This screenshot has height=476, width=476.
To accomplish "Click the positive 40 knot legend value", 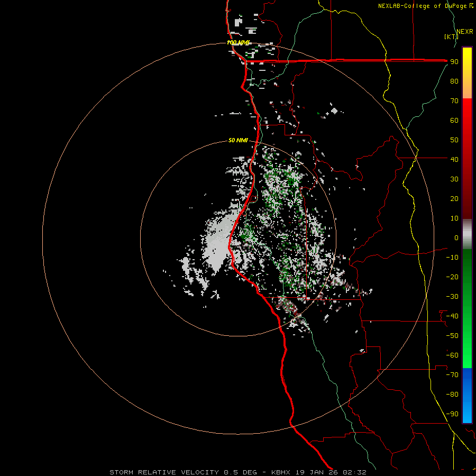I will (x=454, y=159).
